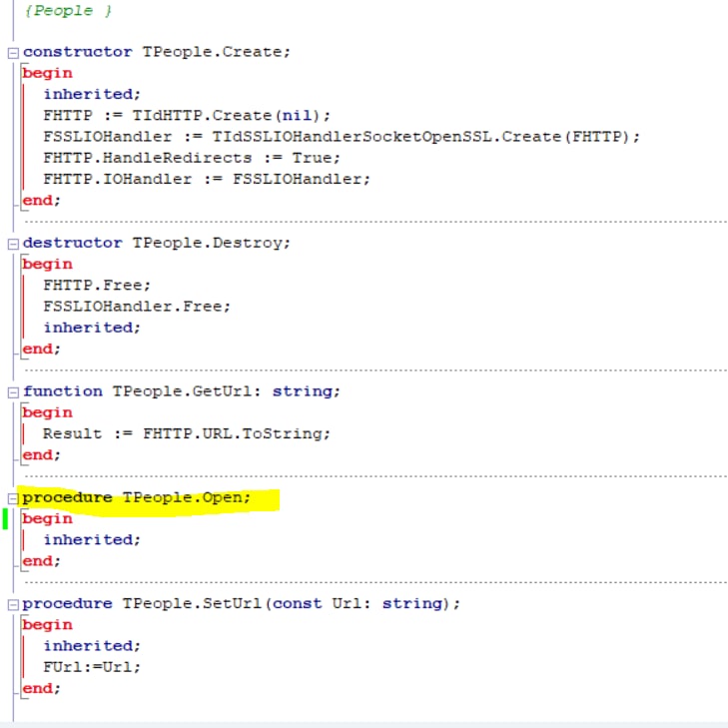Click the {People } comment line
The width and height of the screenshot is (728, 728).
[68, 11]
